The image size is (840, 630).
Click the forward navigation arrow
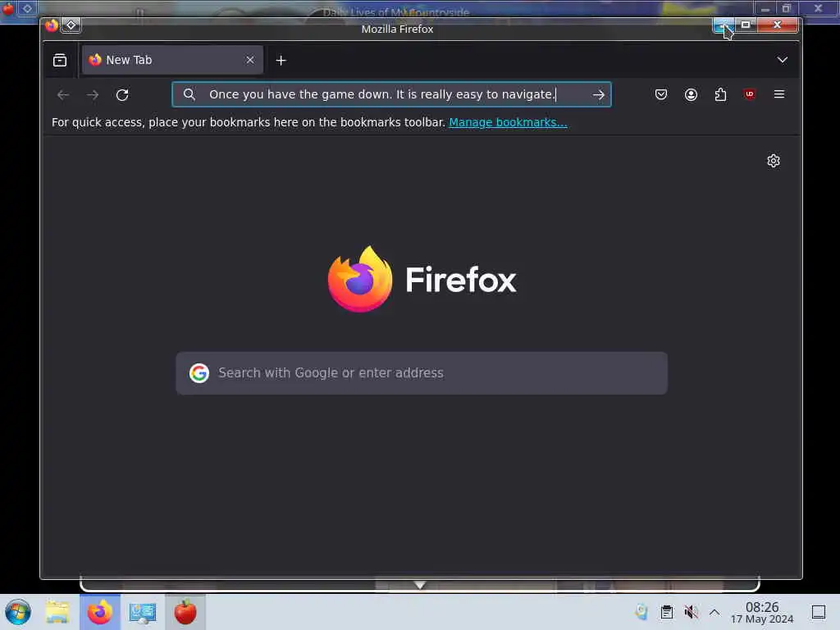[93, 95]
